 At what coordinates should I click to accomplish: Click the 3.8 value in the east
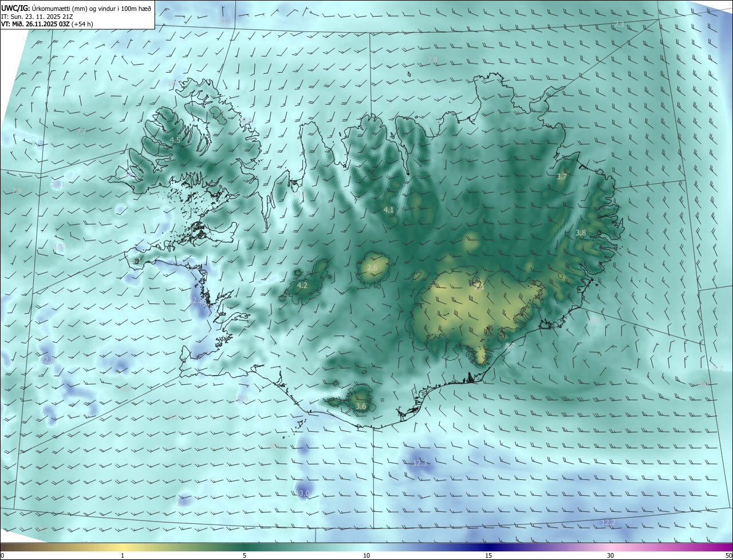(581, 233)
